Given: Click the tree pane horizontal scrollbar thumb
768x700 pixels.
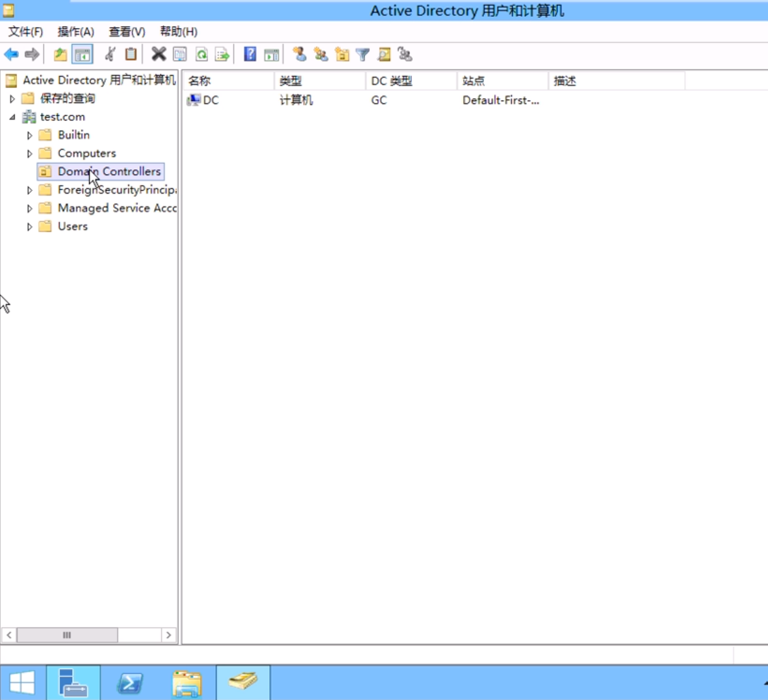Looking at the screenshot, I should point(67,635).
